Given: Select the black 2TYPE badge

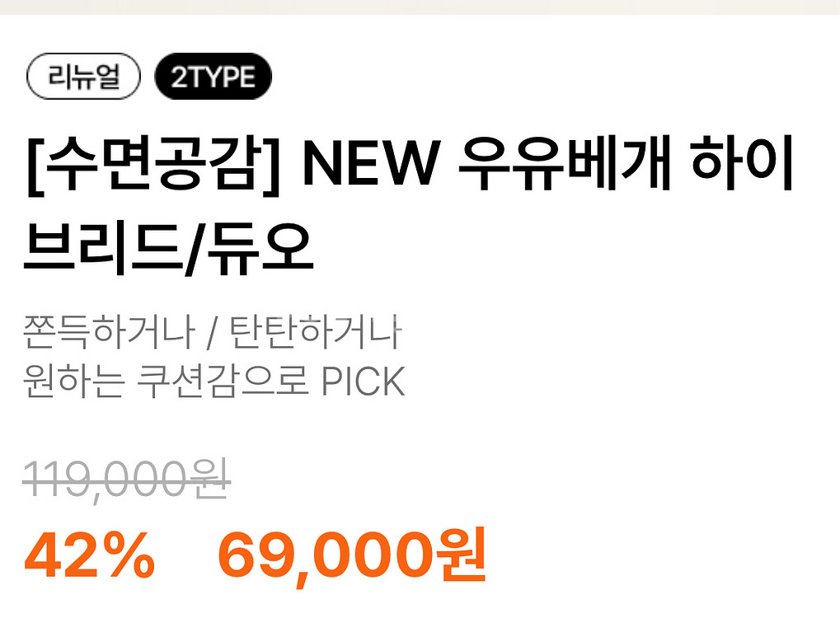Looking at the screenshot, I should 214,76.
